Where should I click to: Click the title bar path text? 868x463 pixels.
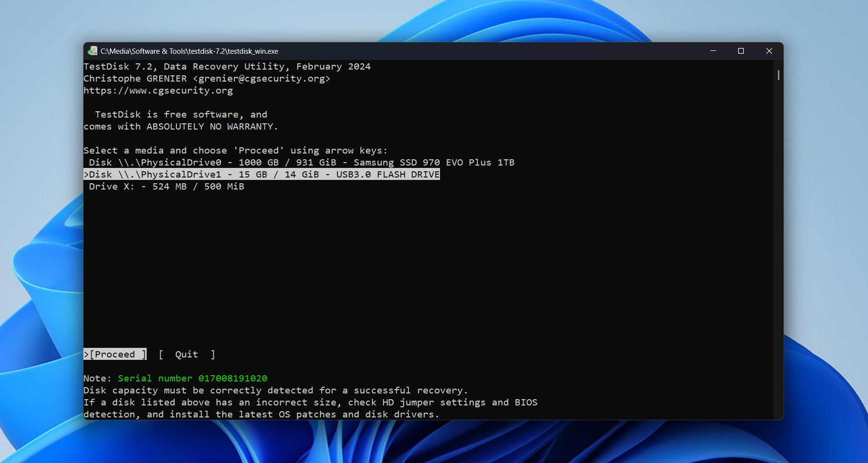coord(189,51)
